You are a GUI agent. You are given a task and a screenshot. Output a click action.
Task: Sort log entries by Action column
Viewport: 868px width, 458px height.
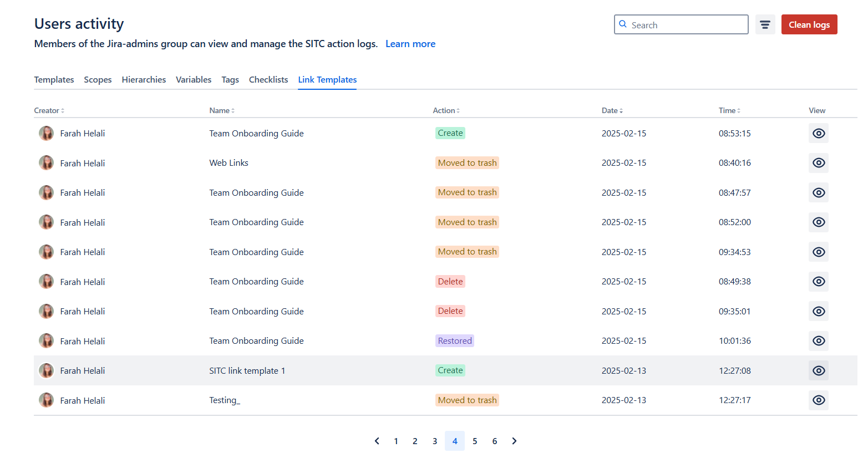[x=446, y=111]
